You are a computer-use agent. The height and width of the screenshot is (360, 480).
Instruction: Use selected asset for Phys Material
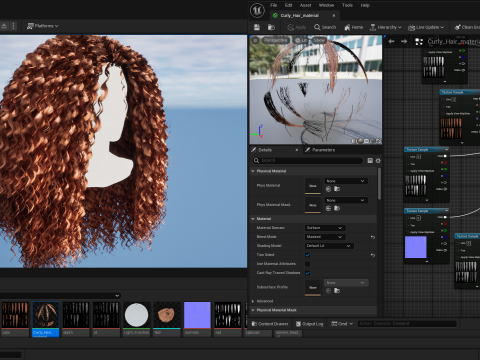pos(328,189)
